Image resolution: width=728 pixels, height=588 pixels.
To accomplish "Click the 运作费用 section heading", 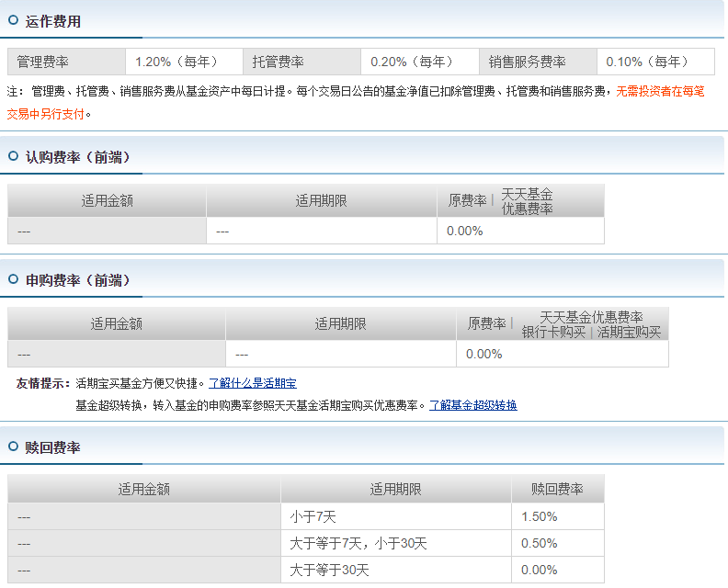I will 53,21.
